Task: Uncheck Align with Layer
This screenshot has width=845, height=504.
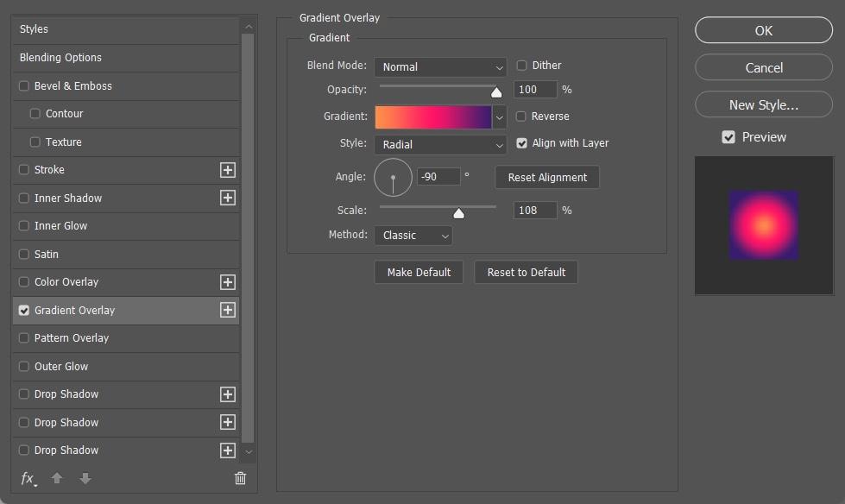Action: (521, 143)
